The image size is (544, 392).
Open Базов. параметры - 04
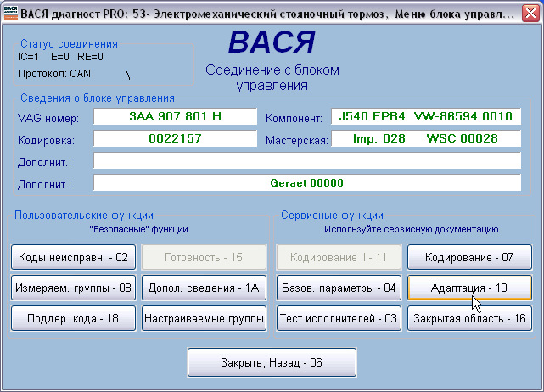(339, 288)
